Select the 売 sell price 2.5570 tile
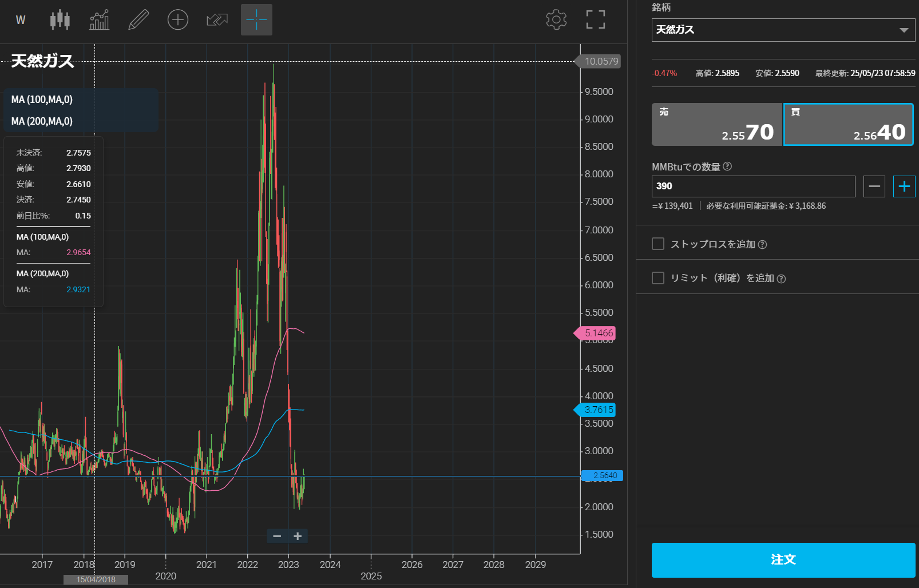The image size is (919, 588). (x=716, y=125)
